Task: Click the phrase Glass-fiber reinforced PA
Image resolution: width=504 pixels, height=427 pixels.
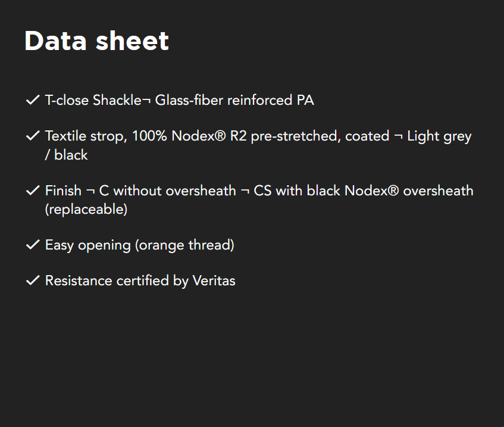Action: coord(234,100)
